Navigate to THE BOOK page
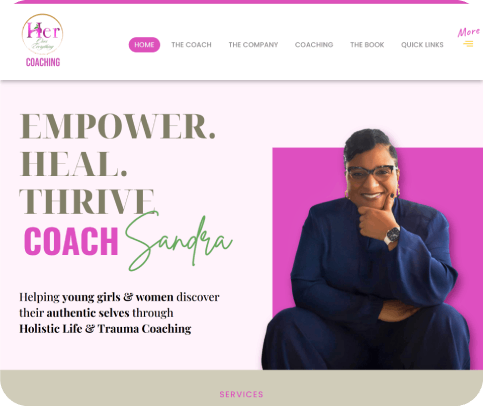This screenshot has height=406, width=483. click(367, 45)
